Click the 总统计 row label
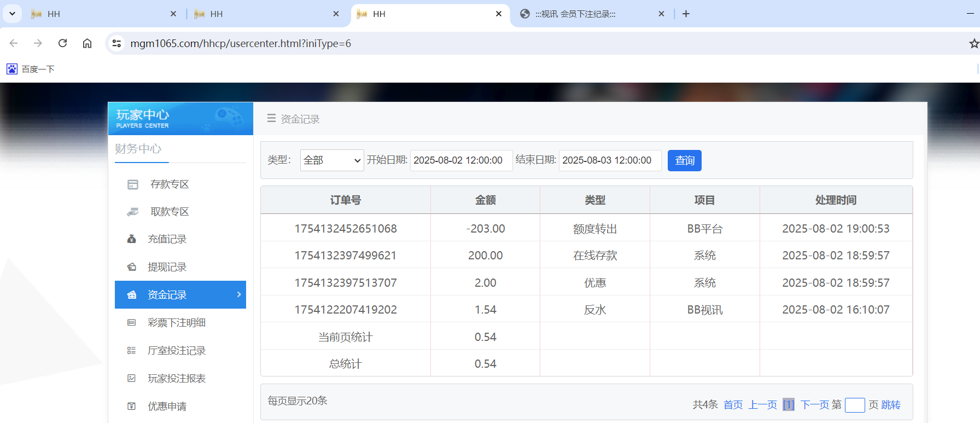 point(346,364)
